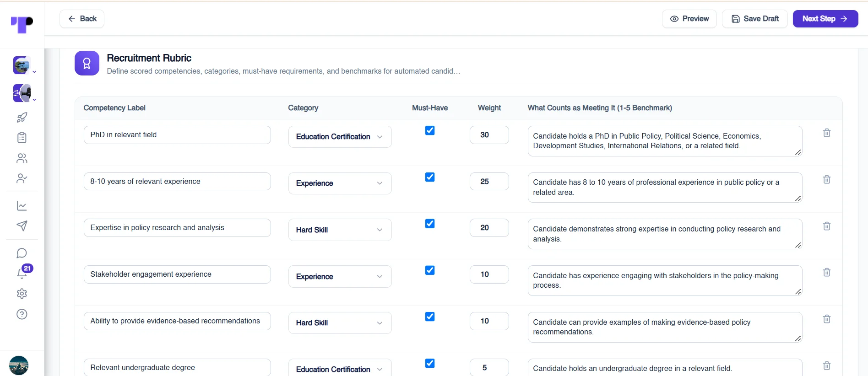
Task: Open the user profile avatar at bottom left
Action: [19, 365]
